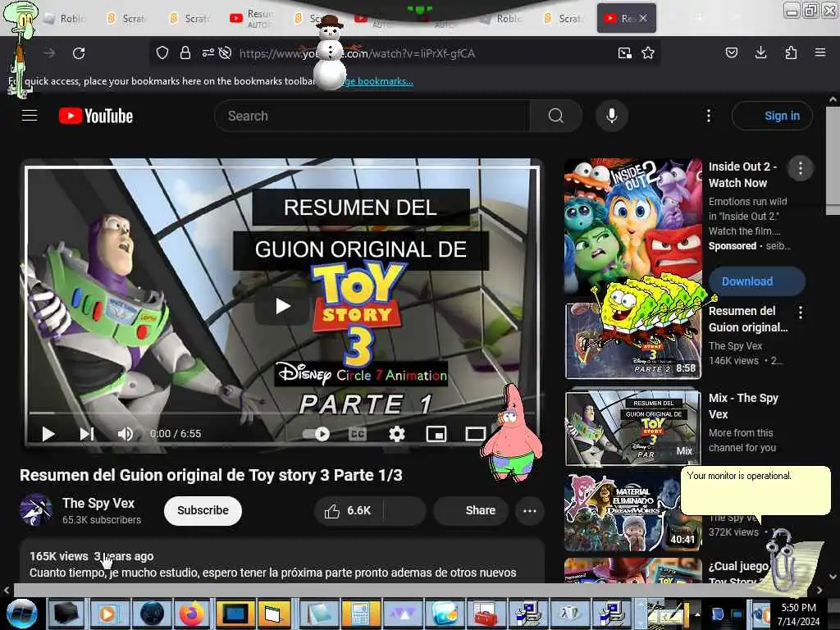The image size is (840, 630).
Task: Open the tracking protection shield icon
Action: pos(162,52)
